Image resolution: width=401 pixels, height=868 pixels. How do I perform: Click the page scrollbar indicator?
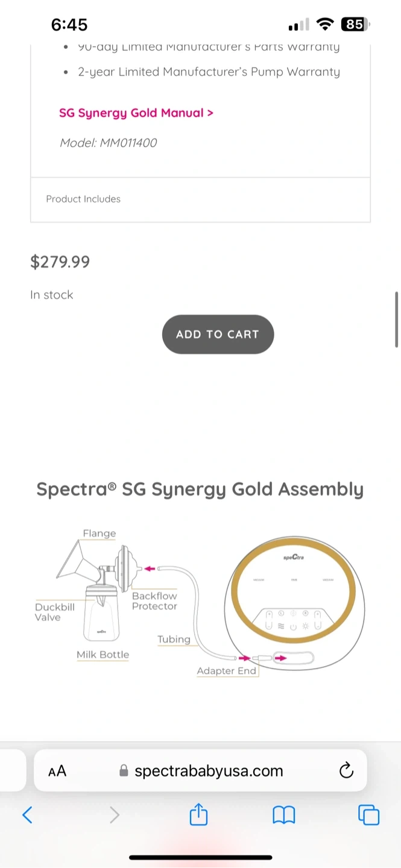[396, 319]
